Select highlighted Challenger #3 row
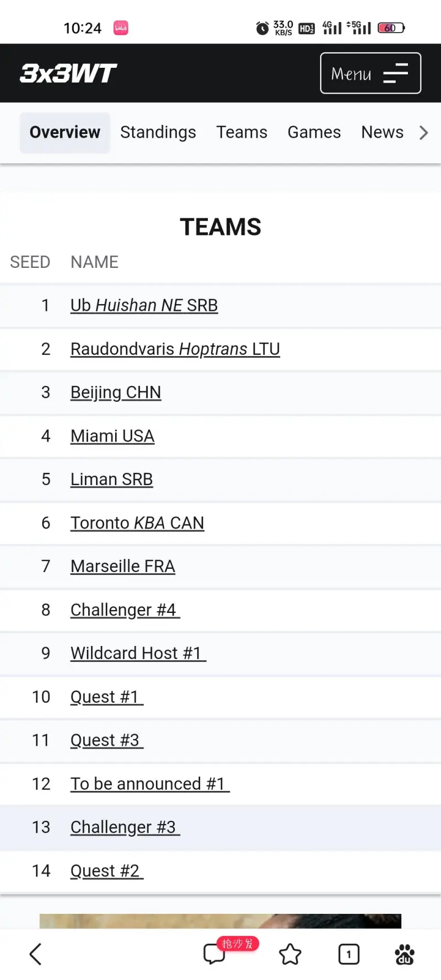 coord(220,827)
